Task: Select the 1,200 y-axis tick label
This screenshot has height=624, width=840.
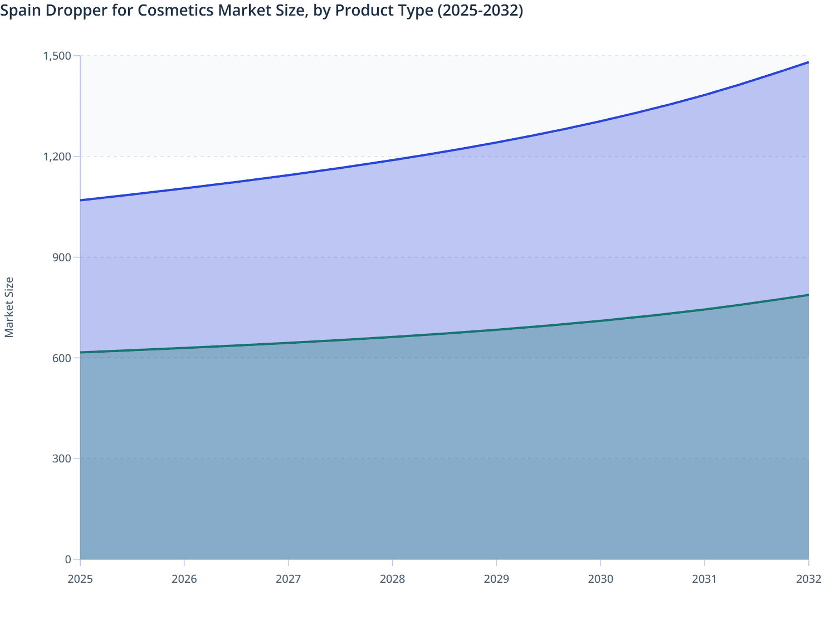Action: pyautogui.click(x=57, y=157)
